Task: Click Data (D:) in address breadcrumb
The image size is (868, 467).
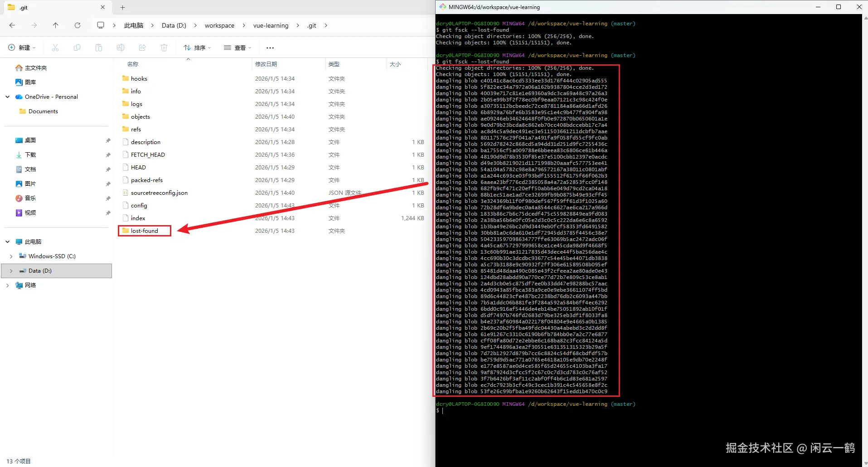Action: tap(174, 25)
